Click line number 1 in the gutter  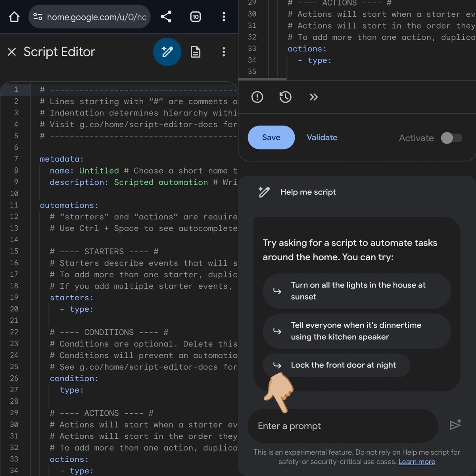[x=16, y=90]
